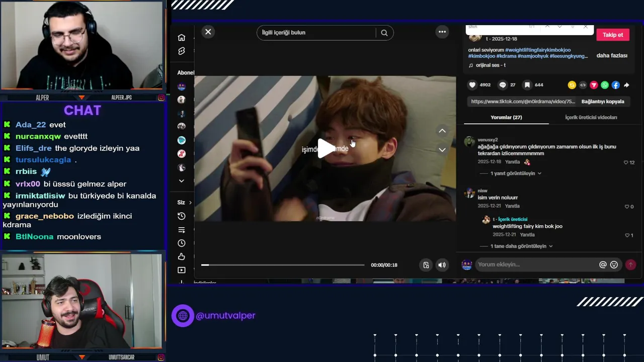Click chat username 'Ada_22'

[x=31, y=125]
